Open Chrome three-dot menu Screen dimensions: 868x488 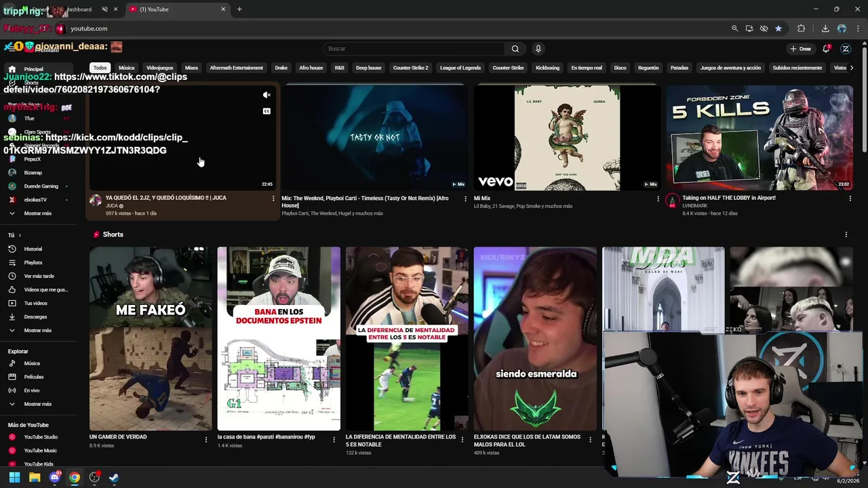tap(858, 28)
